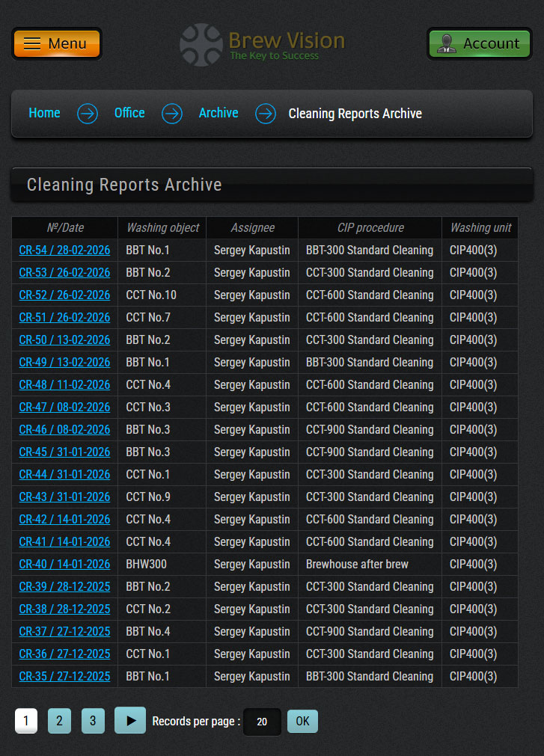Navigate to Archive breadcrumb link
This screenshot has height=756, width=544.
point(218,113)
